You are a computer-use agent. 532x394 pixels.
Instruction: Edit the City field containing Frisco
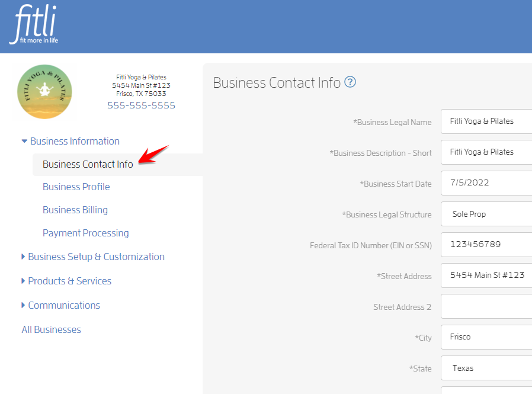click(x=486, y=337)
